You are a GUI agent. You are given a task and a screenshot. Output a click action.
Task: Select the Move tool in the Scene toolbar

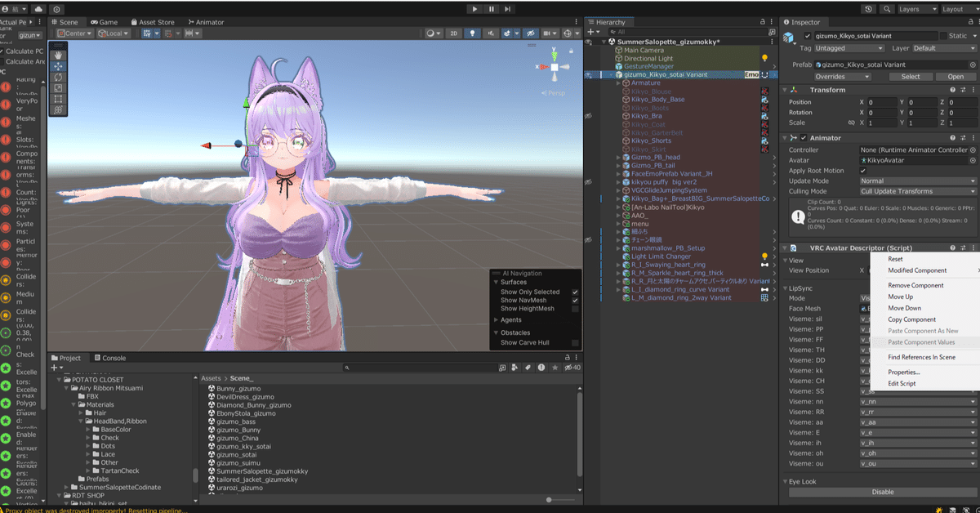(x=58, y=66)
